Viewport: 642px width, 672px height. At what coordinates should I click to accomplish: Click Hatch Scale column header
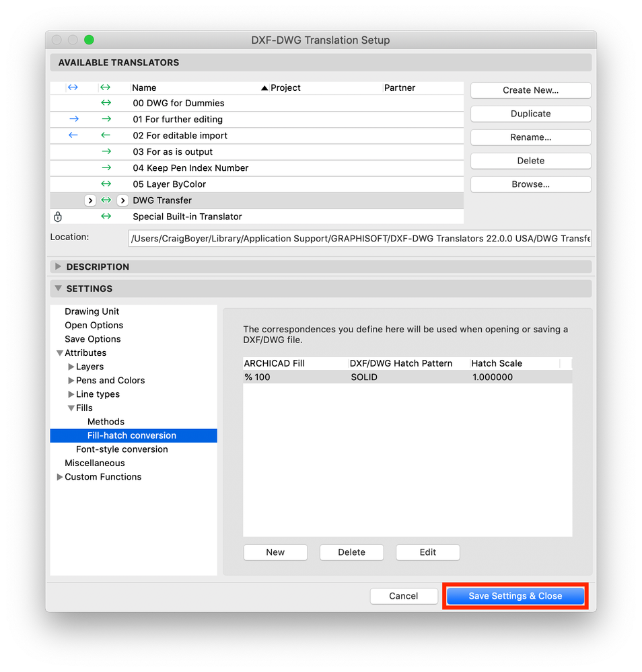pos(515,363)
